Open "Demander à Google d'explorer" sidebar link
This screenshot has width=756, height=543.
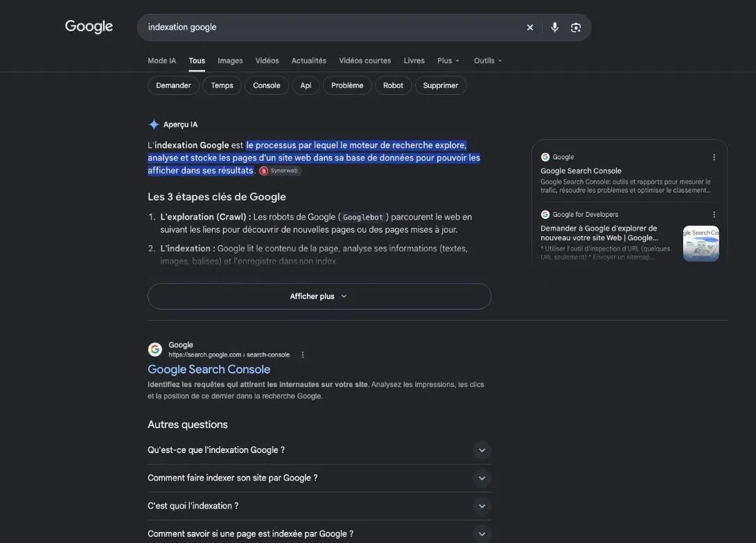[x=599, y=233]
